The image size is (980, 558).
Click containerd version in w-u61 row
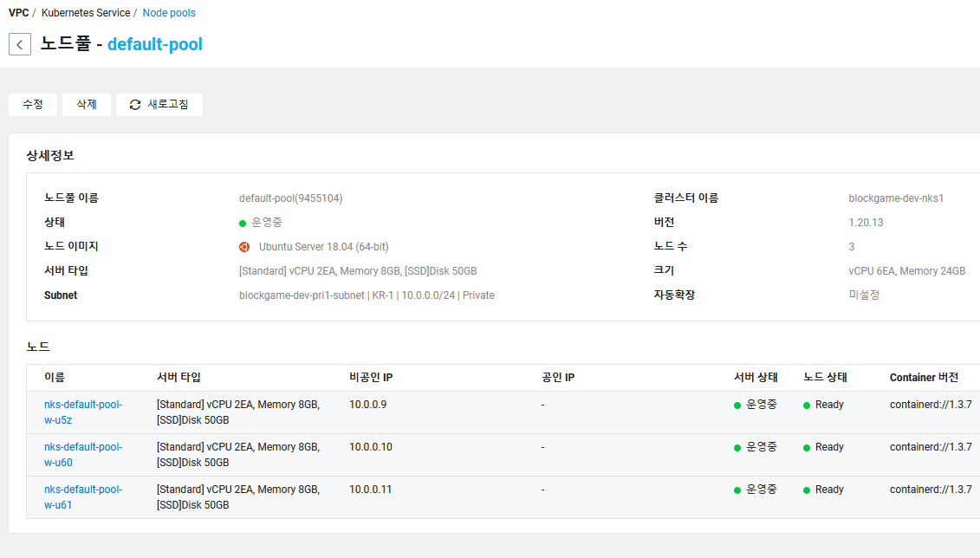click(x=931, y=490)
